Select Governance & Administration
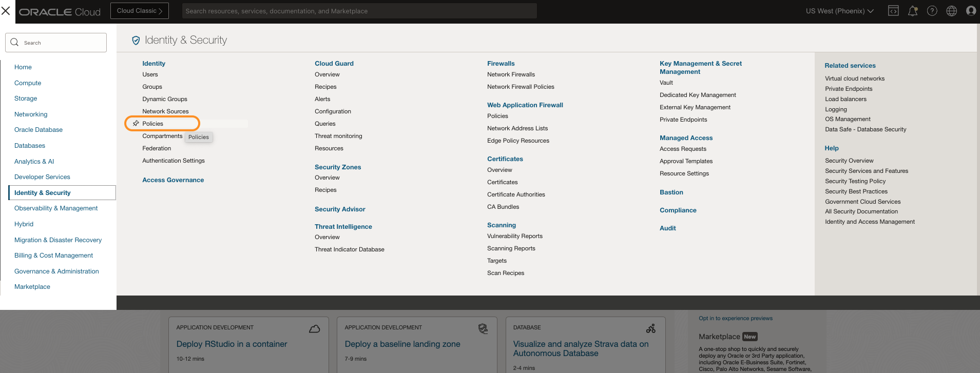 click(56, 271)
